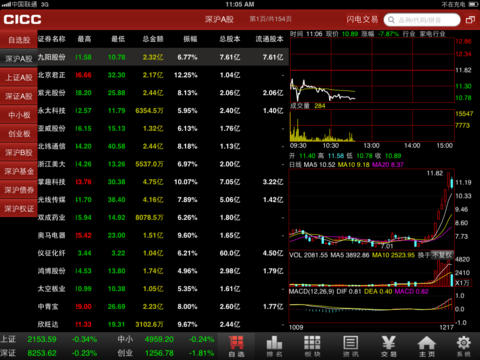The width and height of the screenshot is (480, 360).
Task: Select the 仪征化纤 stock row
Action: [x=163, y=253]
